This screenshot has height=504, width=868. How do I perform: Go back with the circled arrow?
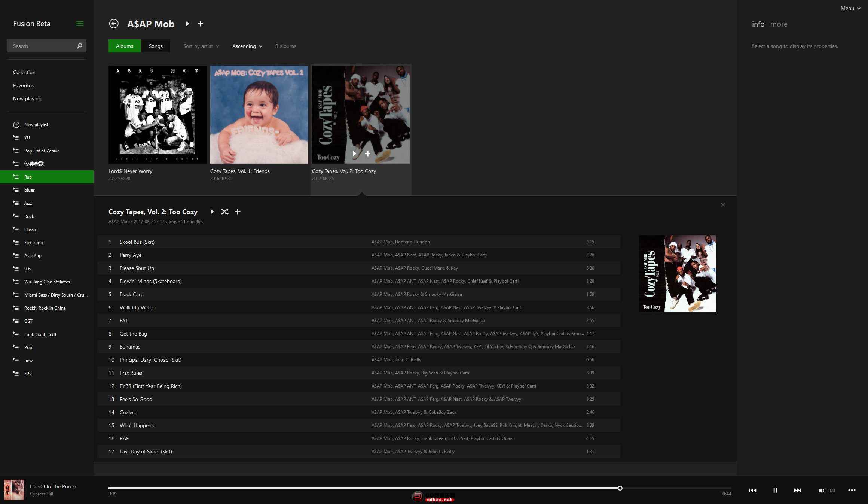tap(114, 24)
